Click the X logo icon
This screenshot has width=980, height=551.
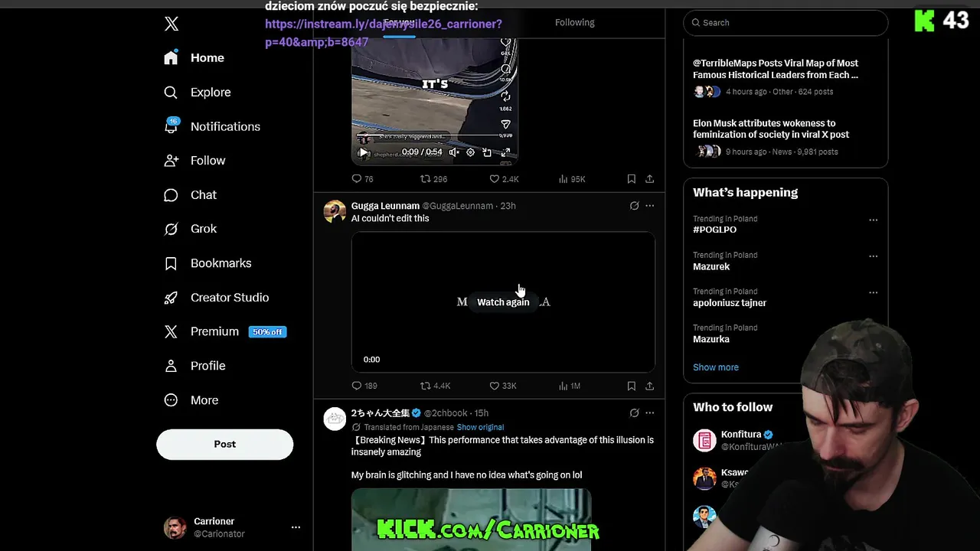click(171, 24)
